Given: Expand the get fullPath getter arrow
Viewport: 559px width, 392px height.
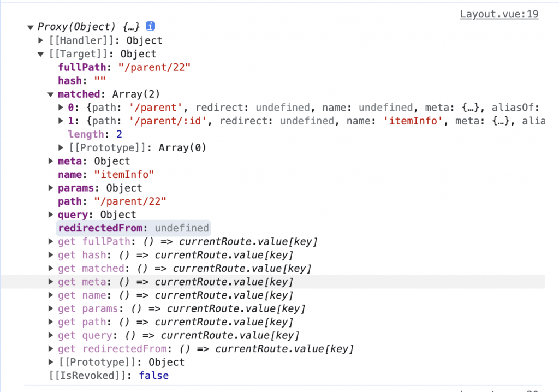Looking at the screenshot, I should 51,241.
